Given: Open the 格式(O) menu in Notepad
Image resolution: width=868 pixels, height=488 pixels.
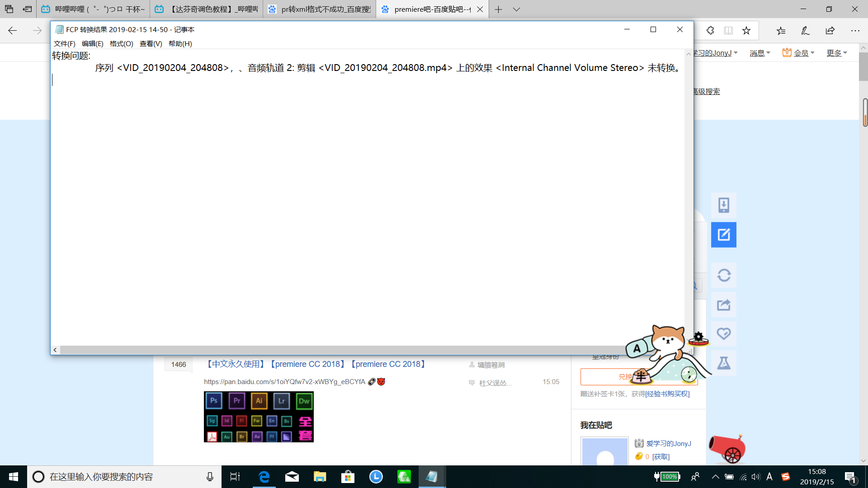Looking at the screenshot, I should pyautogui.click(x=121, y=43).
